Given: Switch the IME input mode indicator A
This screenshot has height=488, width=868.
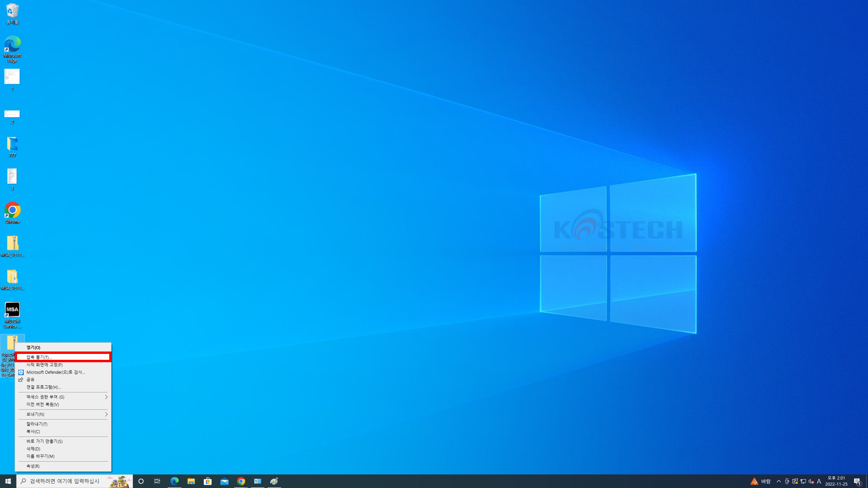Looking at the screenshot, I should 819,481.
